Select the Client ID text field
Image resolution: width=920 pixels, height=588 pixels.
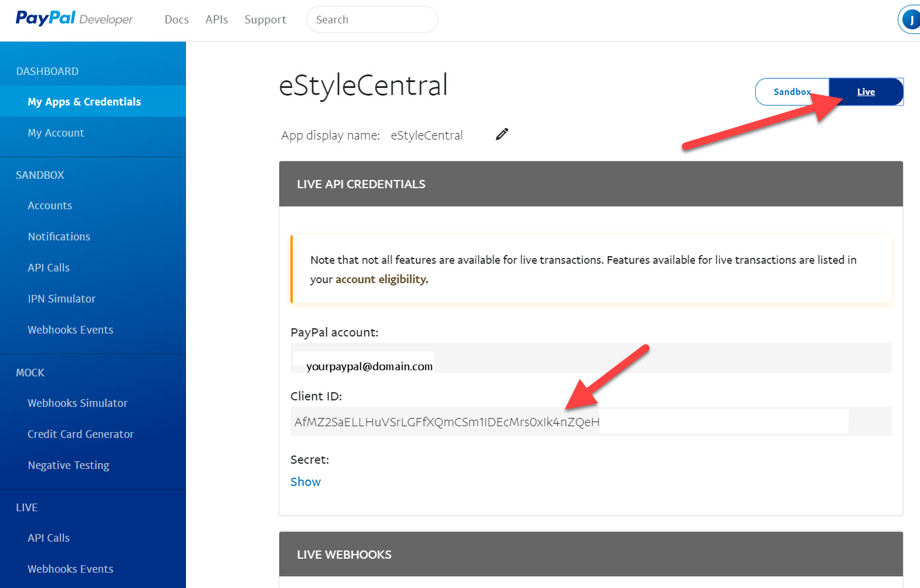click(591, 422)
